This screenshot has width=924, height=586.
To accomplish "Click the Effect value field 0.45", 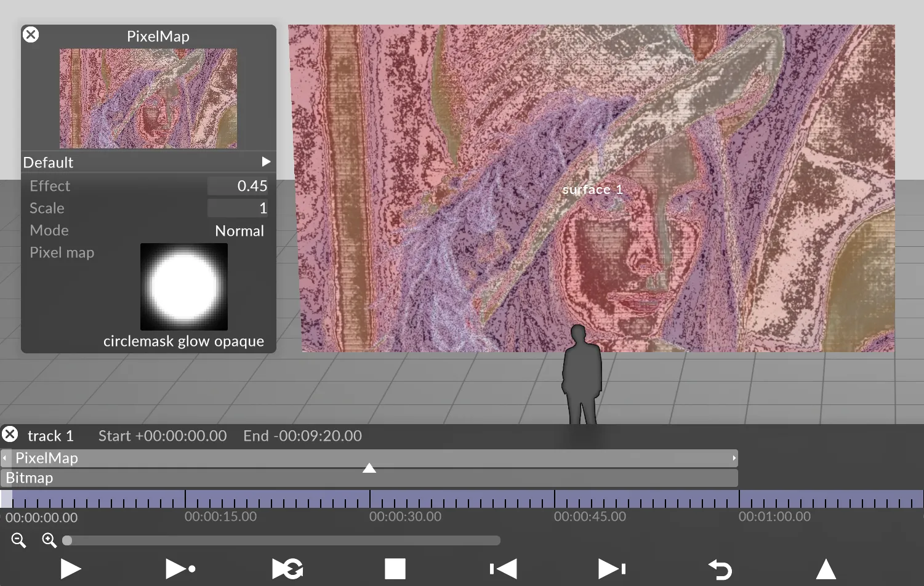I will (238, 186).
